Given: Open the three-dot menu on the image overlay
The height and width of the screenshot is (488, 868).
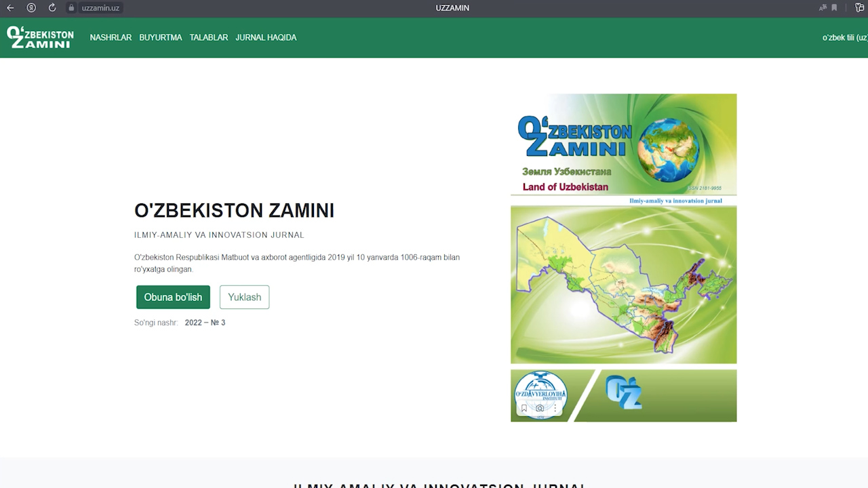Looking at the screenshot, I should 555,409.
